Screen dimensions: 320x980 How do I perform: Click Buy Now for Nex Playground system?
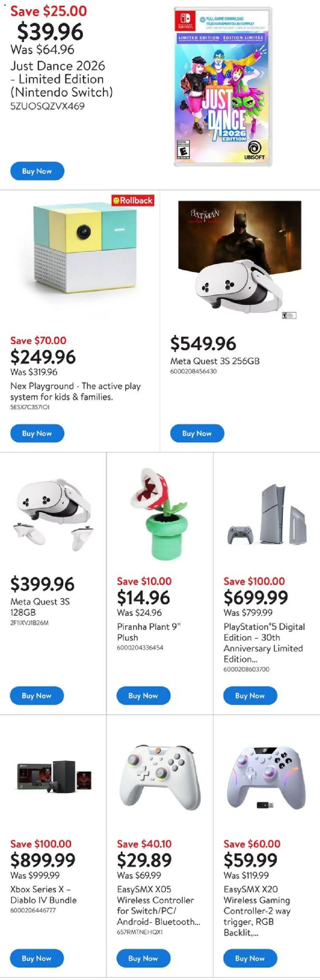click(37, 433)
